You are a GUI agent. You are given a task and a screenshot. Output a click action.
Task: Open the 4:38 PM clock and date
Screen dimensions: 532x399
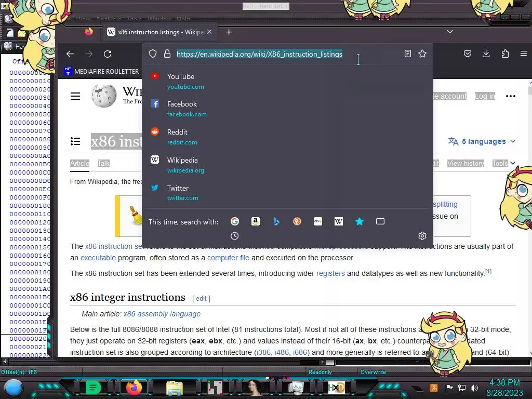[x=504, y=388]
